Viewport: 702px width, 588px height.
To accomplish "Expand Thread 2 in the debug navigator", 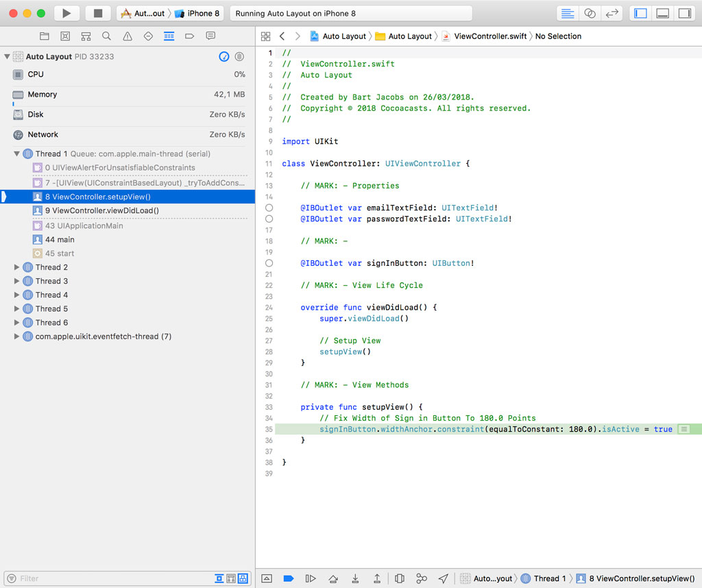I will [x=16, y=267].
